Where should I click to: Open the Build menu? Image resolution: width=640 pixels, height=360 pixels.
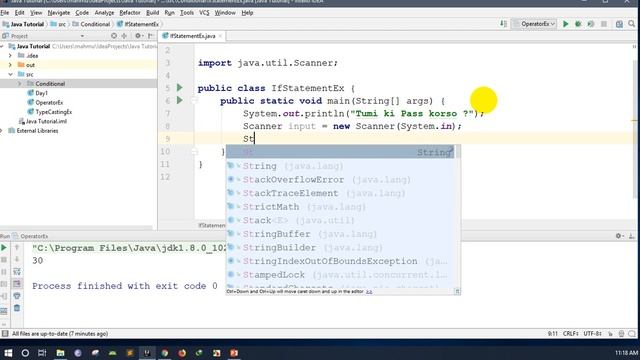(x=153, y=13)
